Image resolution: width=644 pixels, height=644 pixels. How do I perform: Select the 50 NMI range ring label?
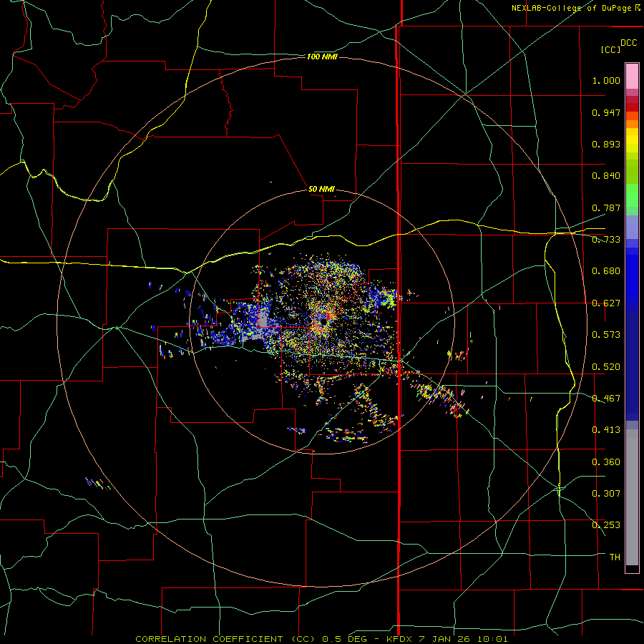[321, 189]
